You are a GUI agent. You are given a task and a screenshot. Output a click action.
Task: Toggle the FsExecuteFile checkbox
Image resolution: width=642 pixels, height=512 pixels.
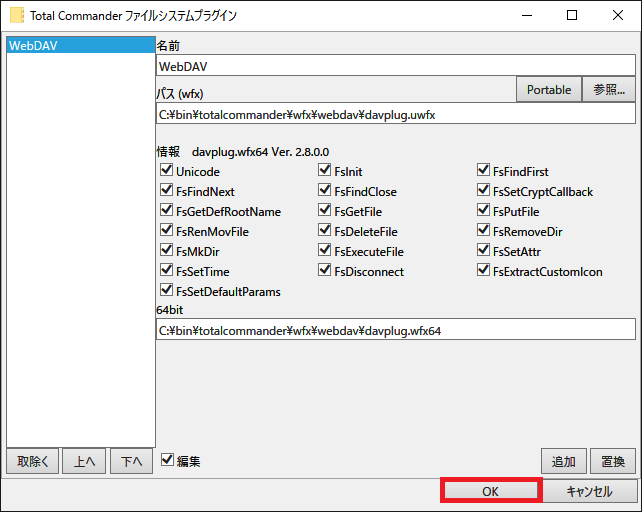(x=324, y=250)
